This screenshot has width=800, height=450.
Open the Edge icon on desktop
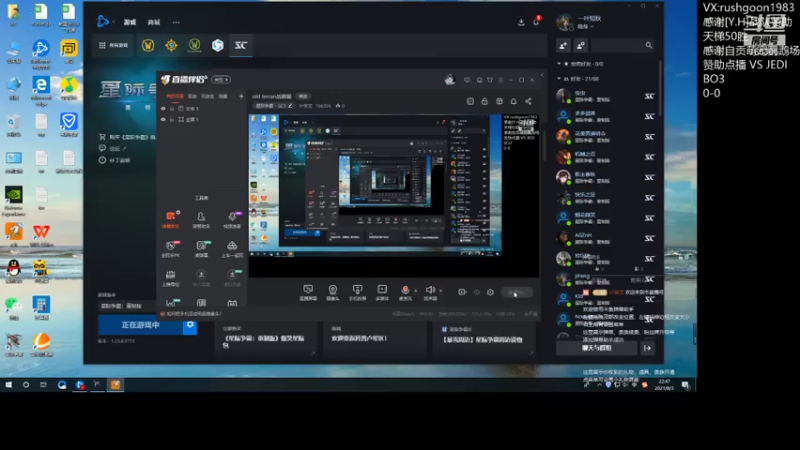tap(41, 89)
